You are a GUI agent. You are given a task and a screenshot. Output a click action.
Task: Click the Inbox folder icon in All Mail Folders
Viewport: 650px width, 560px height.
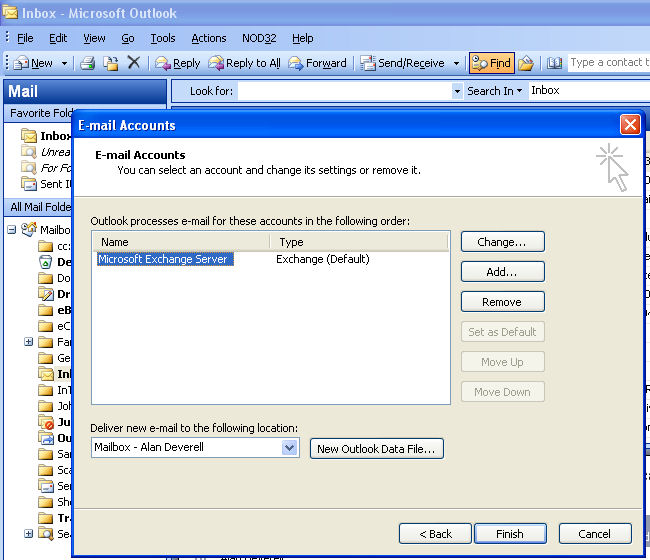pos(46,374)
